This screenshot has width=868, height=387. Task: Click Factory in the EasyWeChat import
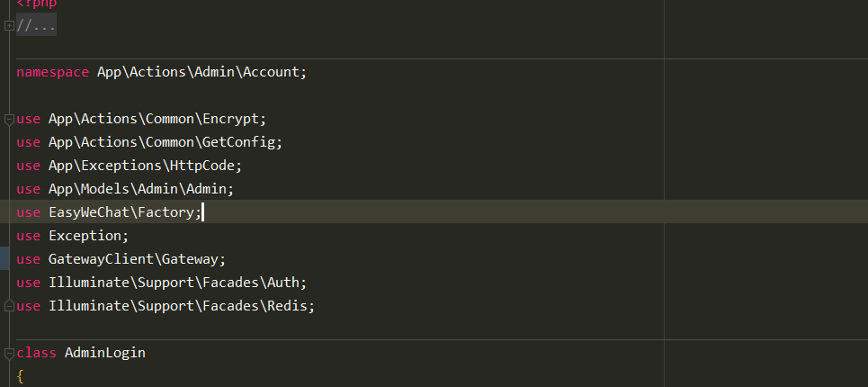[x=169, y=212]
